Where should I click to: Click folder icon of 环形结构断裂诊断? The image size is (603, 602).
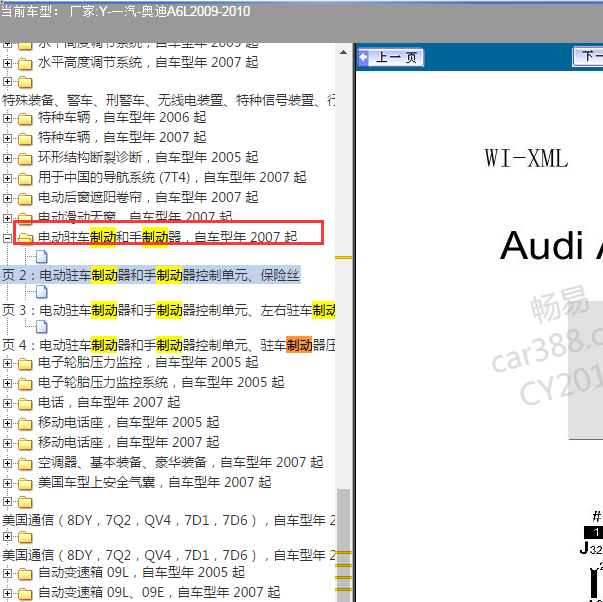[x=25, y=158]
